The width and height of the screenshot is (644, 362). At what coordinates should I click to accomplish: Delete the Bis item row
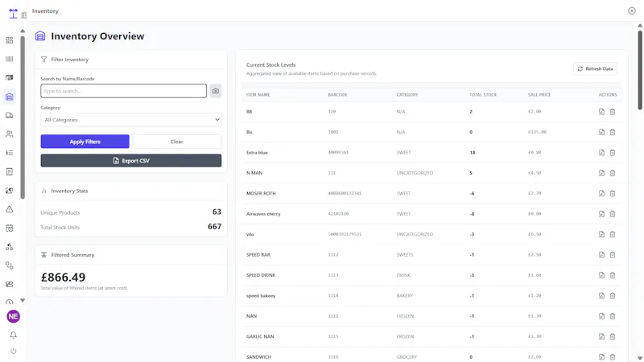[613, 132]
